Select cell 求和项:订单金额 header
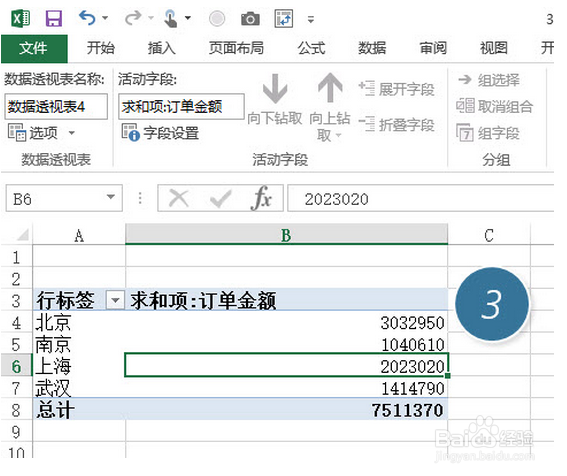 [286, 300]
